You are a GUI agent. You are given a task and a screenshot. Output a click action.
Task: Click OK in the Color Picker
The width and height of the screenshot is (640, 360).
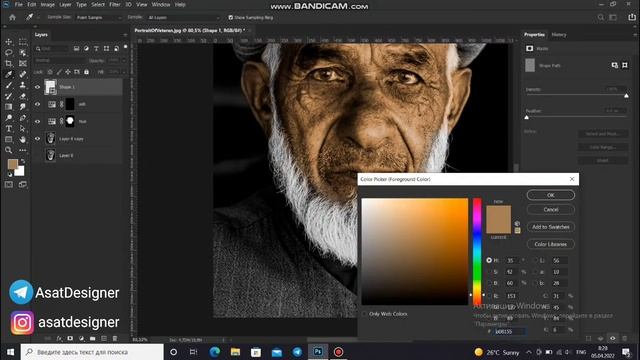[x=551, y=195]
